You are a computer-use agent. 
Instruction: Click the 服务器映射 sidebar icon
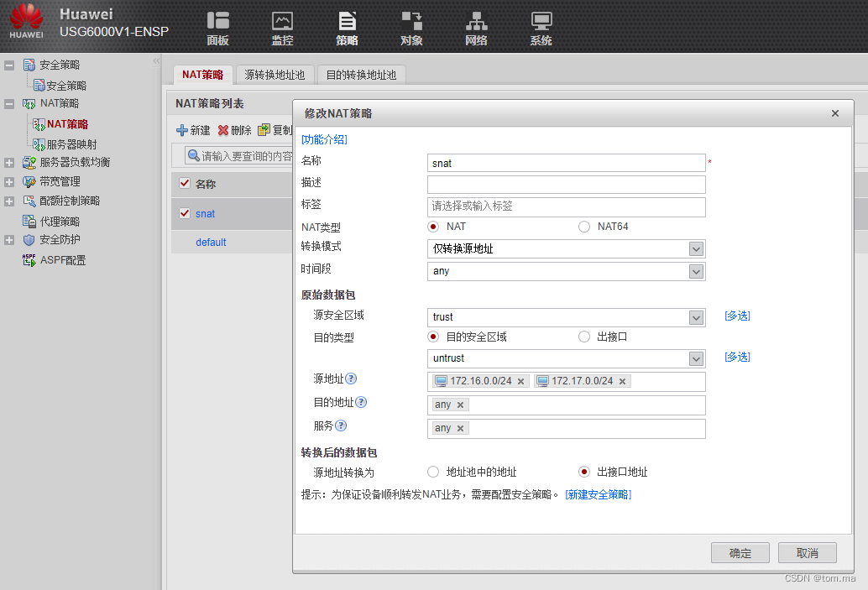click(x=39, y=144)
